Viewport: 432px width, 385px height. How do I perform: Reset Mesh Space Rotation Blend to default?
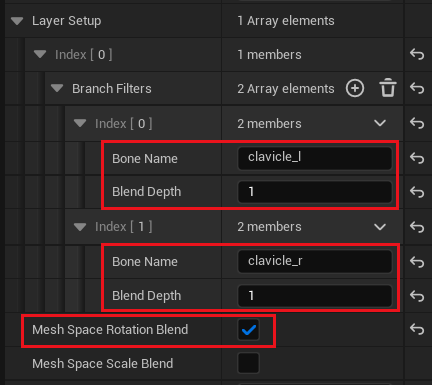click(x=417, y=329)
